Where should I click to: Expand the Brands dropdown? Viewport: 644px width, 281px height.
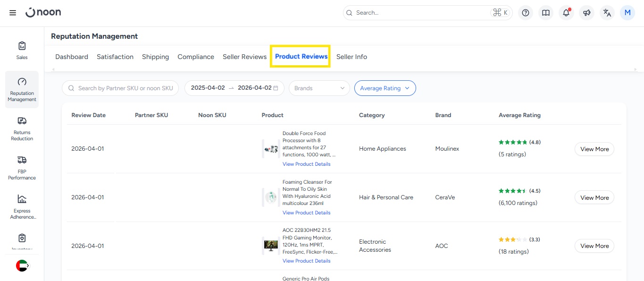[319, 88]
